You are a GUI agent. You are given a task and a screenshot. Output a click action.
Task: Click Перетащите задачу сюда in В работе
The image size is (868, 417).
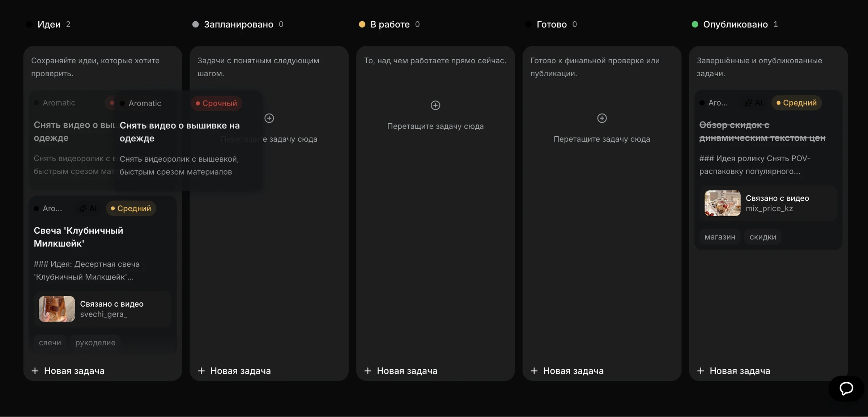point(435,126)
